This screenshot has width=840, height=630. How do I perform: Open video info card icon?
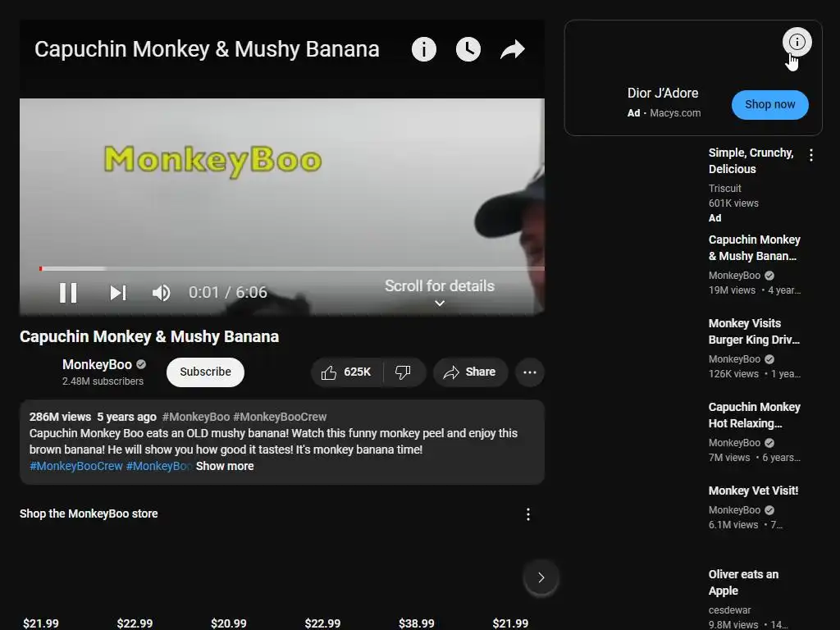(x=424, y=49)
